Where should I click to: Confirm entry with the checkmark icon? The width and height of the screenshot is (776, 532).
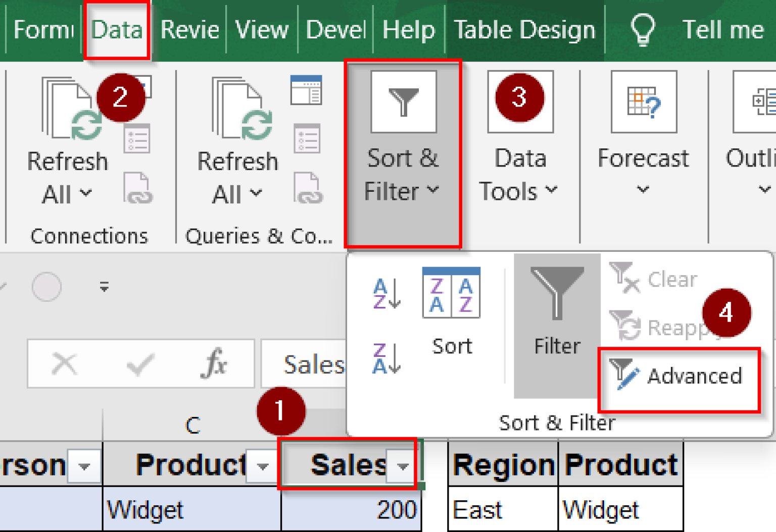tap(140, 362)
